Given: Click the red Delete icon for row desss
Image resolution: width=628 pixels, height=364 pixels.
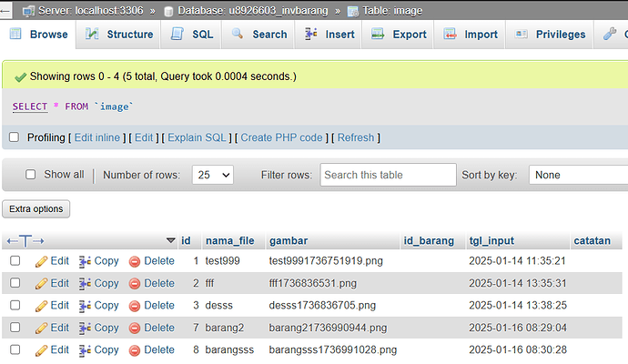Looking at the screenshot, I should click(135, 306).
